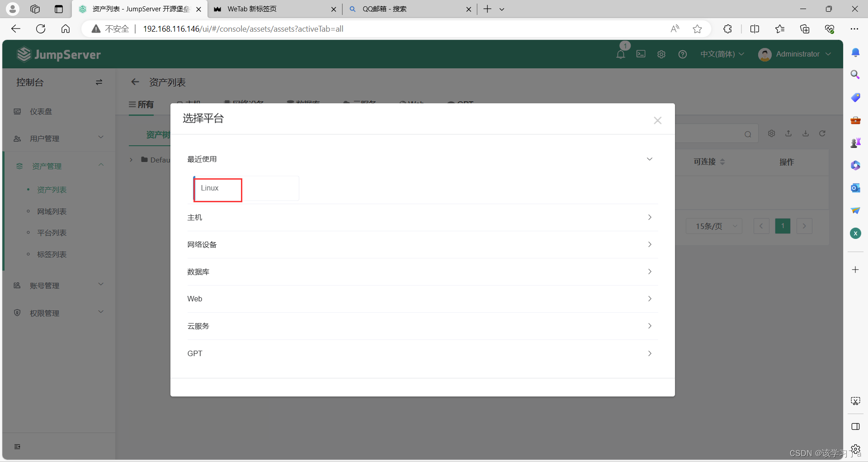
Task: Add an app to the Edge sidebar
Action: pos(855,270)
